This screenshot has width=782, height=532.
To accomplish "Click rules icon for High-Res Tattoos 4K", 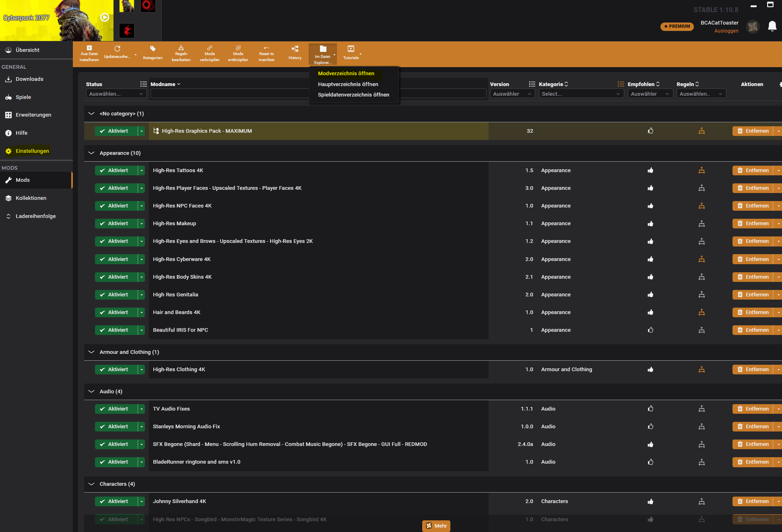I will pos(702,170).
